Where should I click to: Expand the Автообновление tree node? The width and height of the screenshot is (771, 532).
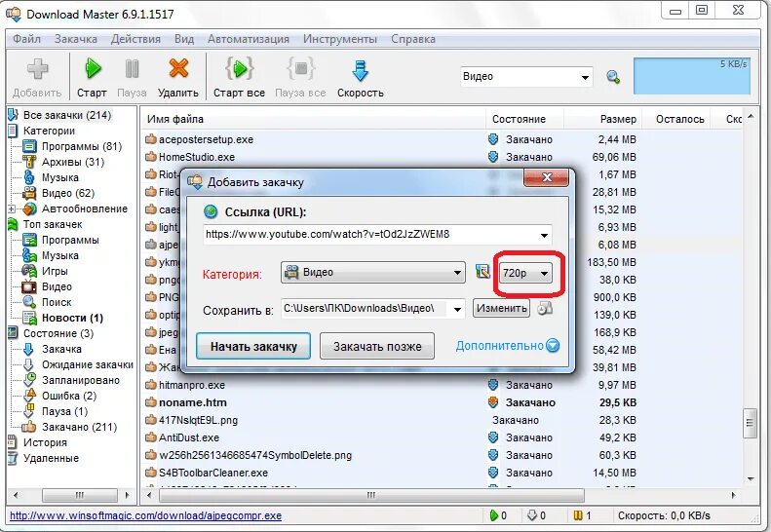click(x=12, y=209)
